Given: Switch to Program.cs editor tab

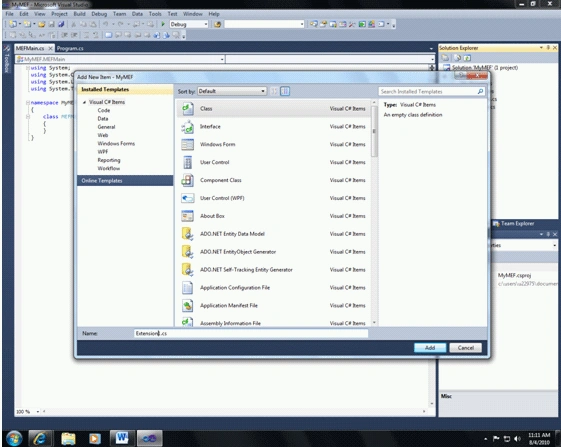Looking at the screenshot, I should (x=70, y=48).
